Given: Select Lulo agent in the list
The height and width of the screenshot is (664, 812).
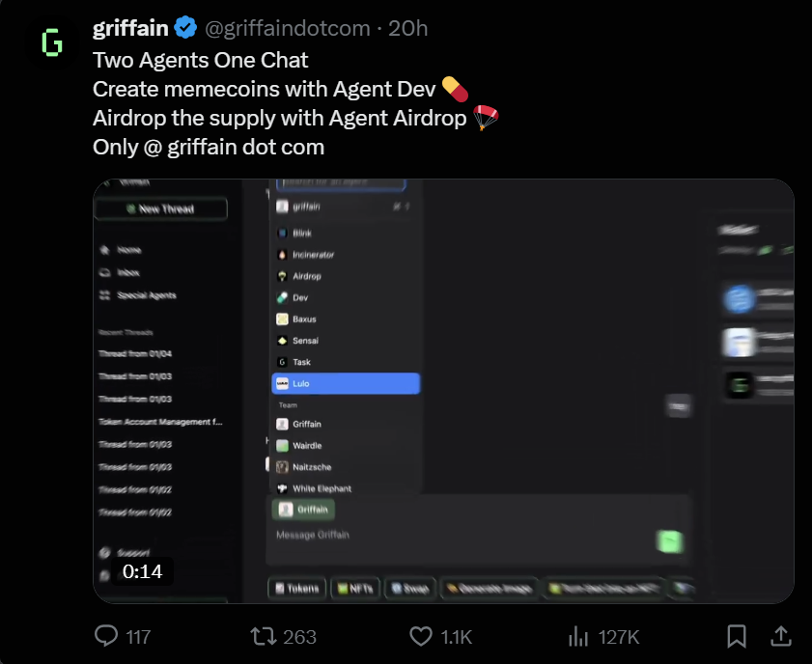Looking at the screenshot, I should pos(346,383).
